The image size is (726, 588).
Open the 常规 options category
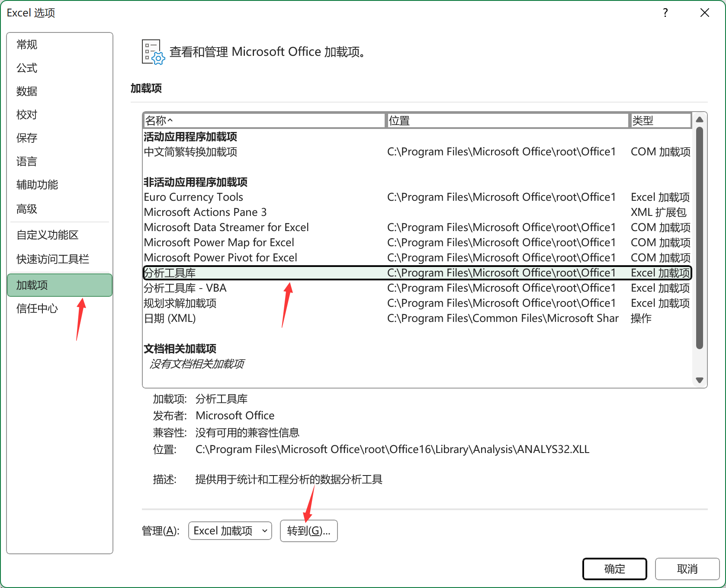point(60,45)
